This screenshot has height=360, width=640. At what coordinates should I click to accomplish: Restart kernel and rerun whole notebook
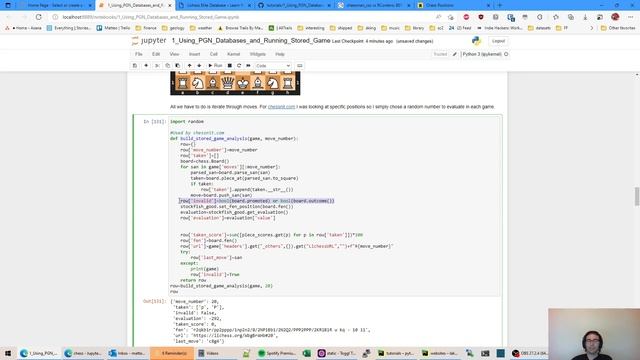pyautogui.click(x=249, y=66)
